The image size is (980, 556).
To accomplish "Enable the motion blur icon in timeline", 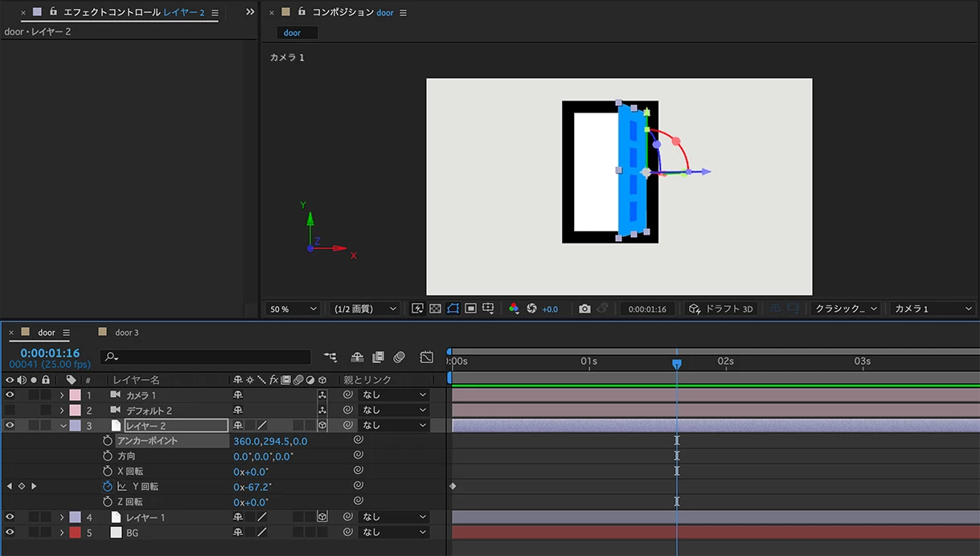I will tap(400, 357).
